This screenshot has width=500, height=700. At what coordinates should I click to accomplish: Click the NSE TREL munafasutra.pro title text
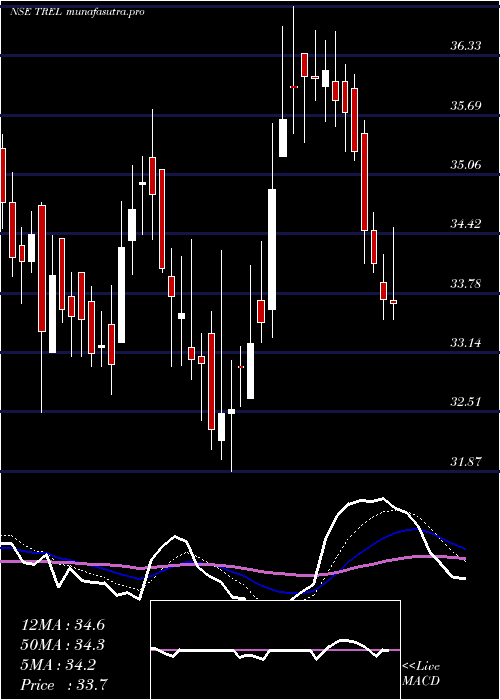(x=77, y=12)
